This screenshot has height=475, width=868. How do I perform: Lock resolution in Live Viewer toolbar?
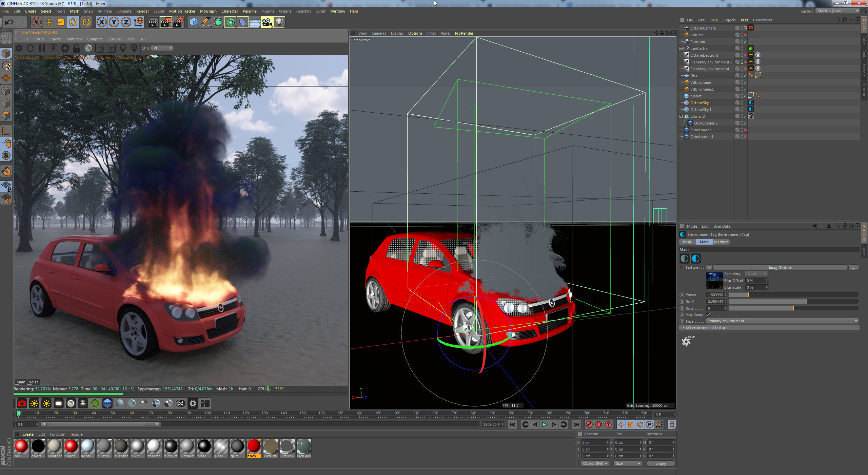77,48
